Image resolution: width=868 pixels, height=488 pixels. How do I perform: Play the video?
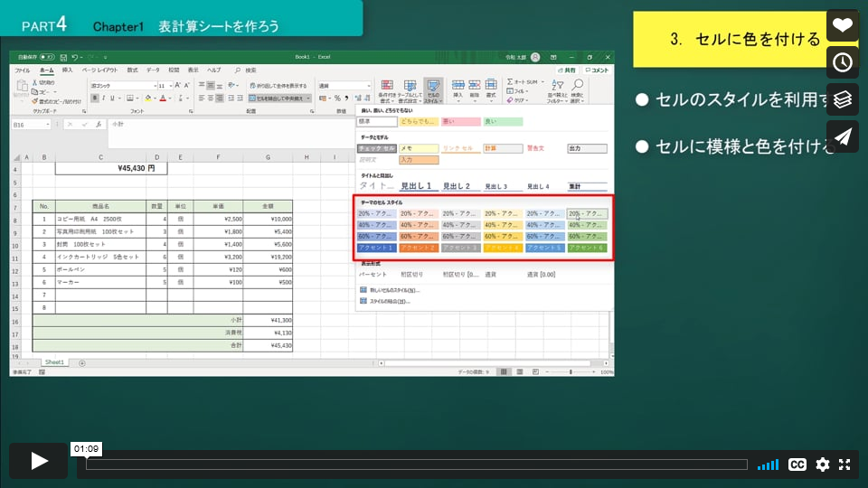tap(38, 461)
